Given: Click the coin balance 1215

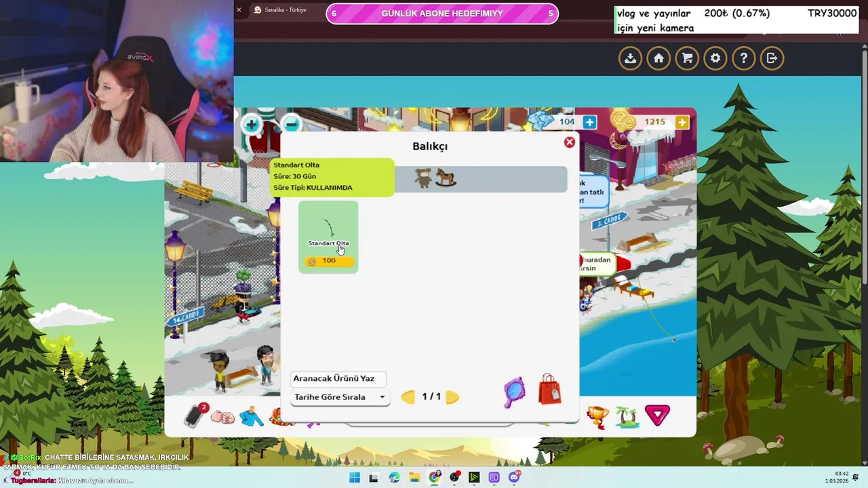Looking at the screenshot, I should 654,122.
